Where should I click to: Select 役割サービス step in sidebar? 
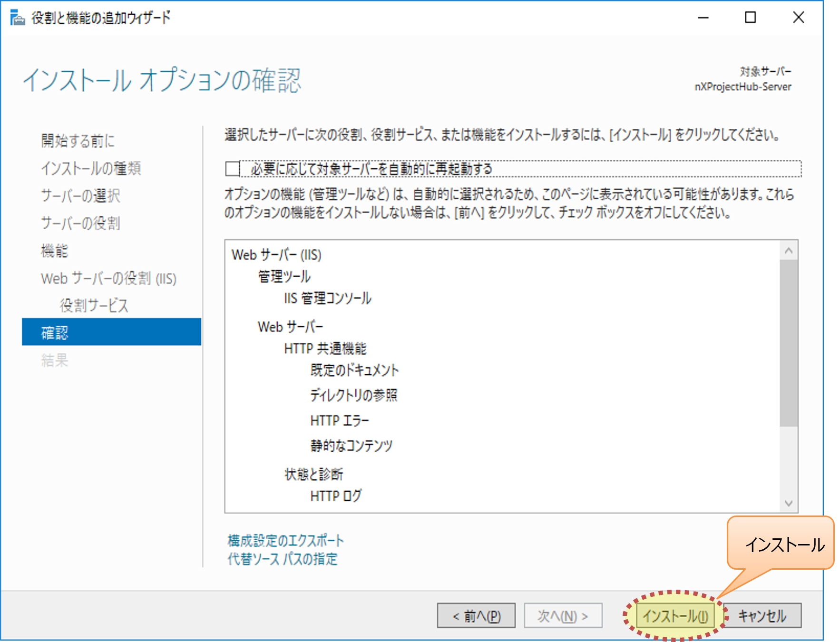(x=94, y=305)
